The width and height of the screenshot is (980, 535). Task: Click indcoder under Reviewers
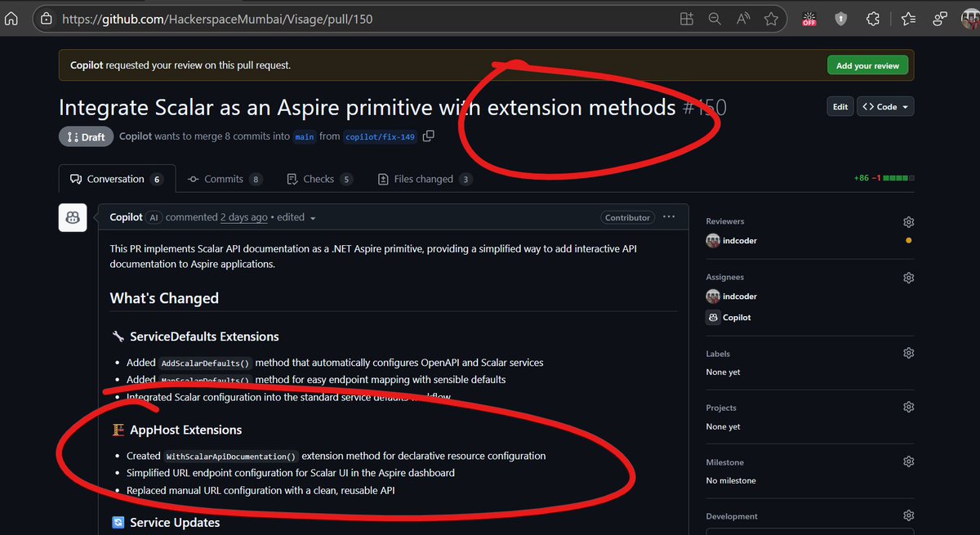coord(740,240)
